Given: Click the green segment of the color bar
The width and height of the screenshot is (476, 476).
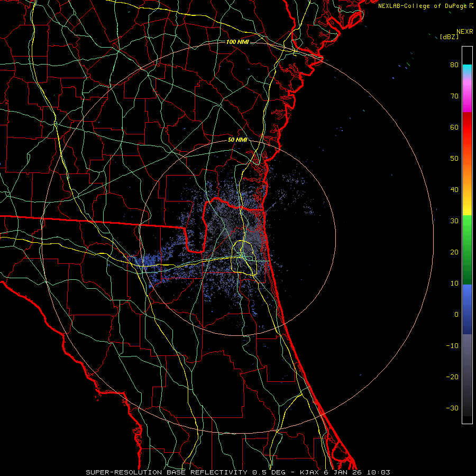Looking at the screenshot, I should click(x=467, y=250).
